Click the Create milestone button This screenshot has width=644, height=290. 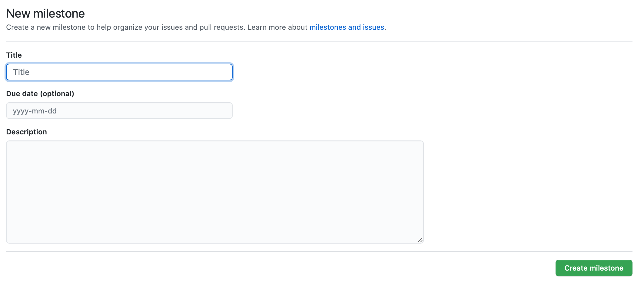click(594, 268)
